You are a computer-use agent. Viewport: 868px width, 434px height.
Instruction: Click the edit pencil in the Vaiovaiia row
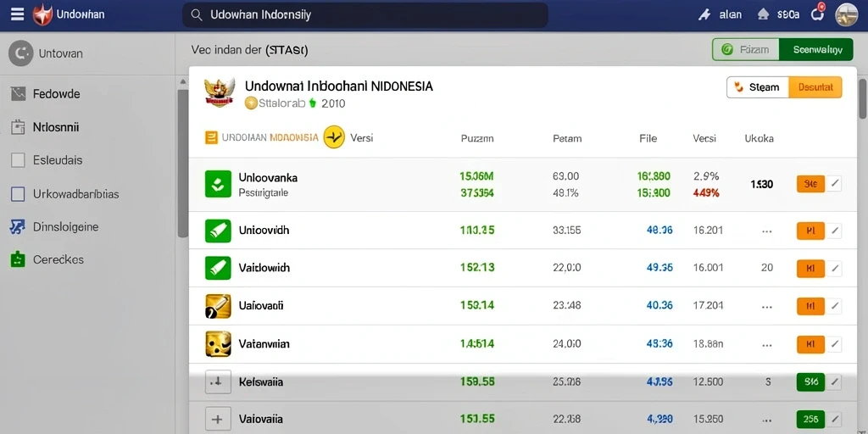[834, 419]
